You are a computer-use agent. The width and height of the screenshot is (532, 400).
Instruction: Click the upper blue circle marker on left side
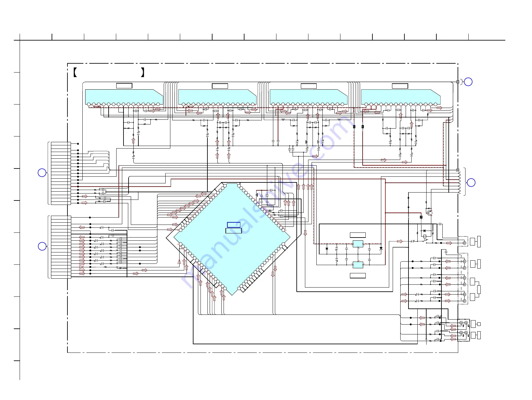click(42, 173)
